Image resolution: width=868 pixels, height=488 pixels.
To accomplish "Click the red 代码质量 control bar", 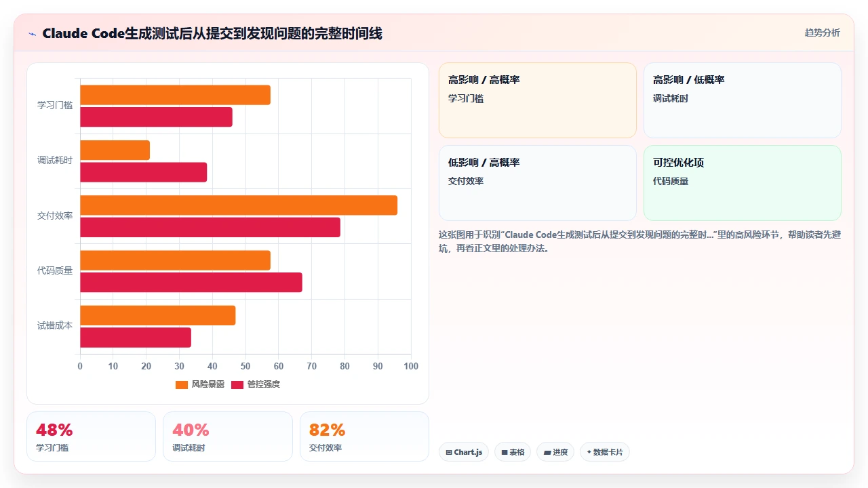I will [x=191, y=283].
